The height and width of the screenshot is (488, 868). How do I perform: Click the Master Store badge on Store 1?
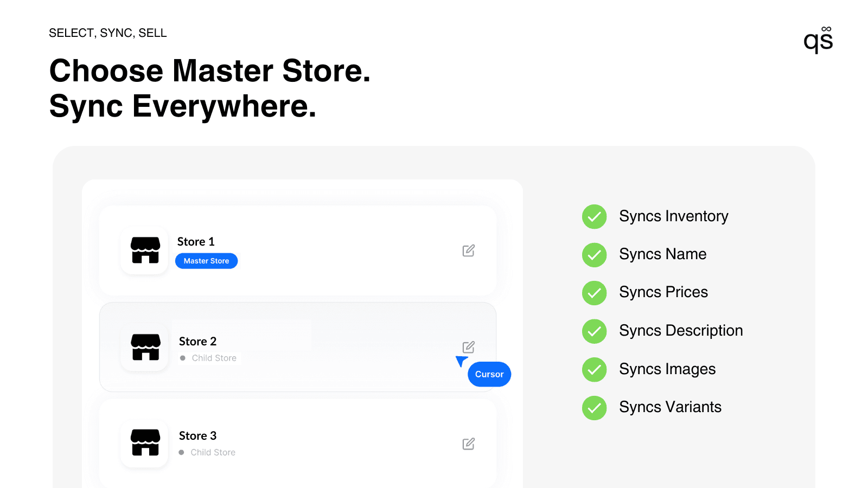(x=206, y=261)
